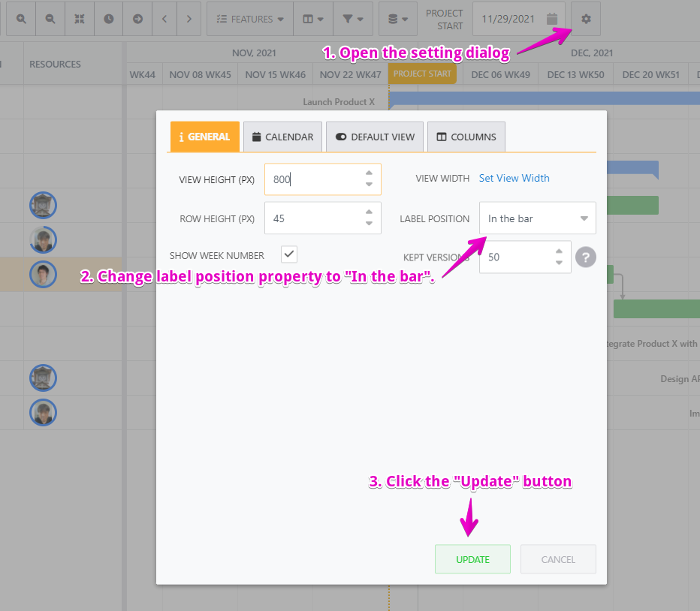Open the time scale clock icon

pyautogui.click(x=109, y=19)
